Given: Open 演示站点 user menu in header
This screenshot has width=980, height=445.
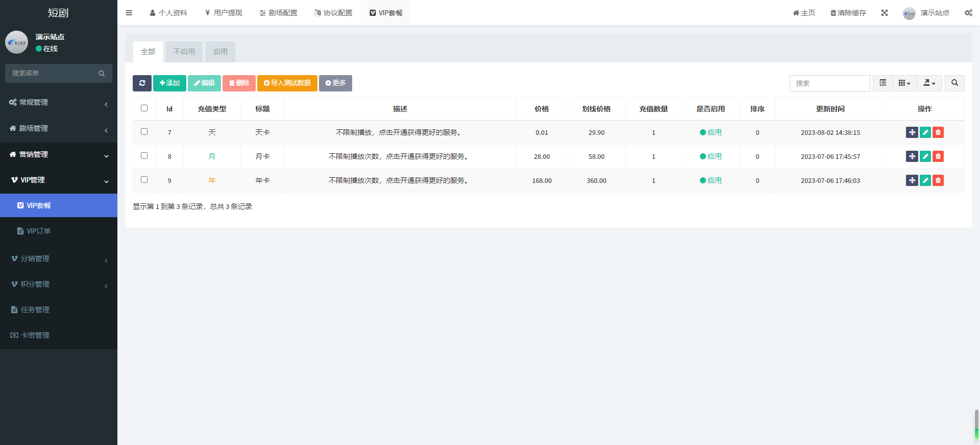Looking at the screenshot, I should [x=926, y=13].
